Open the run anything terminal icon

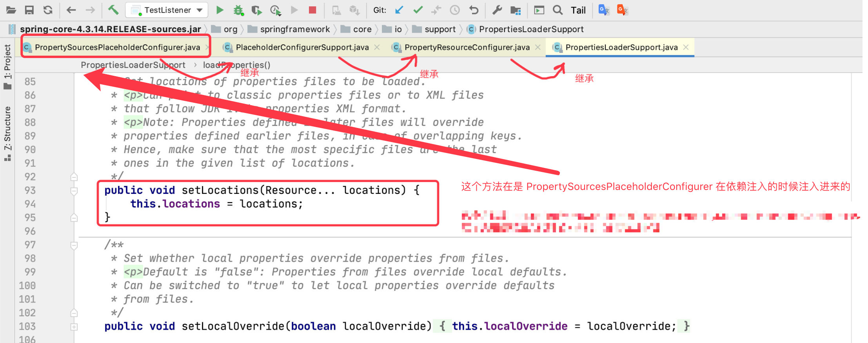coord(539,10)
